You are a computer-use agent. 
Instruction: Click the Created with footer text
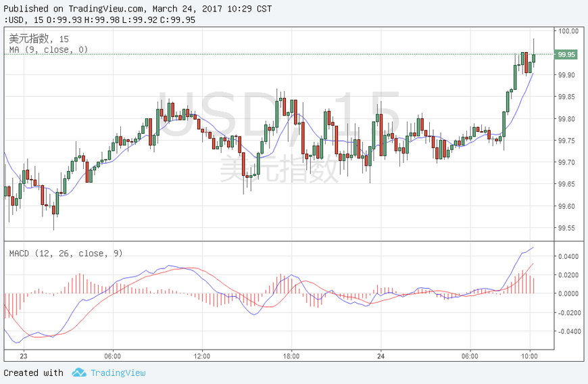33,373
